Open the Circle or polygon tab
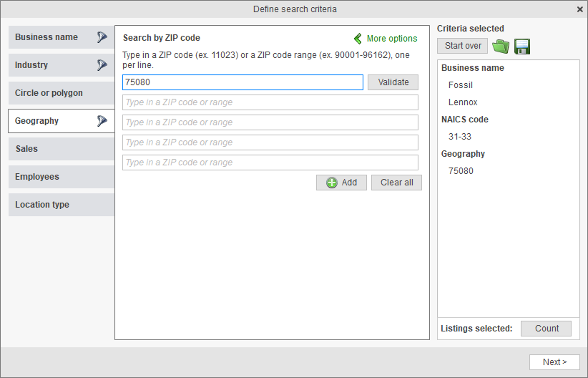This screenshot has height=378, width=588. 62,93
